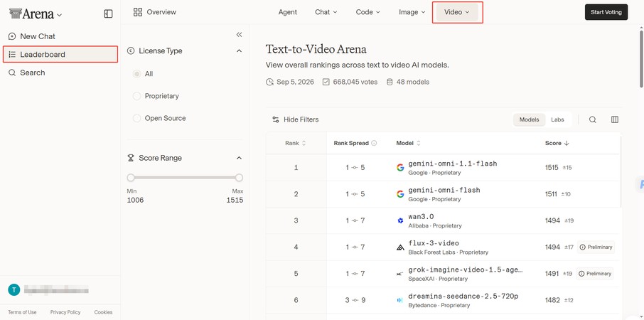Click the page vertical scrollbar

[642, 58]
